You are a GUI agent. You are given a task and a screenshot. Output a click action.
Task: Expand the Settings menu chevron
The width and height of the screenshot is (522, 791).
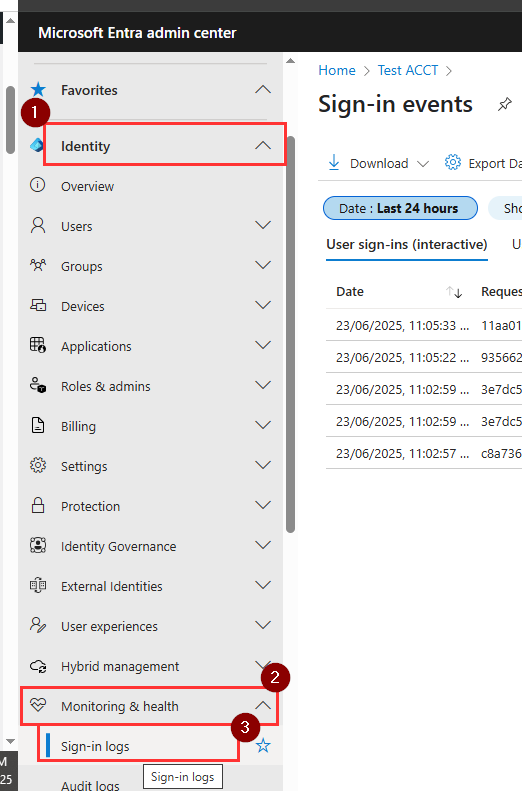point(263,465)
